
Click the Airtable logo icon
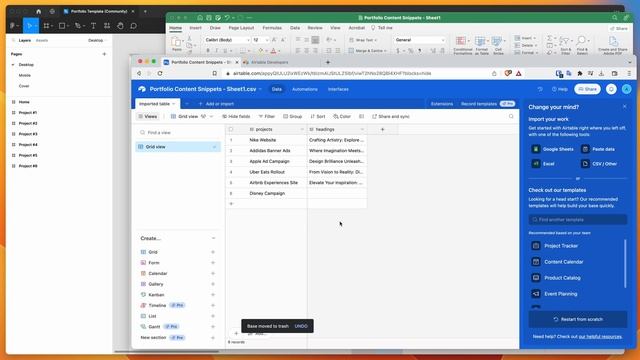(142, 89)
